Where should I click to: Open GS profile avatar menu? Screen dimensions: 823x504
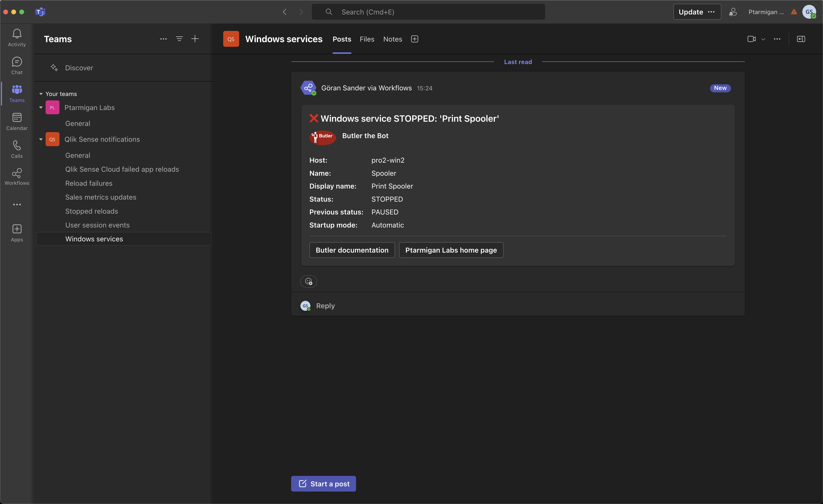coord(809,12)
